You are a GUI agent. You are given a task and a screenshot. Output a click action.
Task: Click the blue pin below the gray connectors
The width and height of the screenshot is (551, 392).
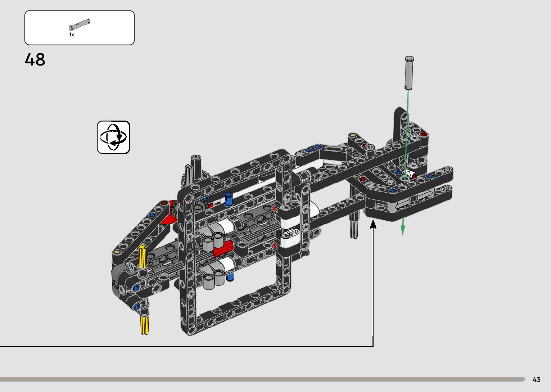(230, 276)
